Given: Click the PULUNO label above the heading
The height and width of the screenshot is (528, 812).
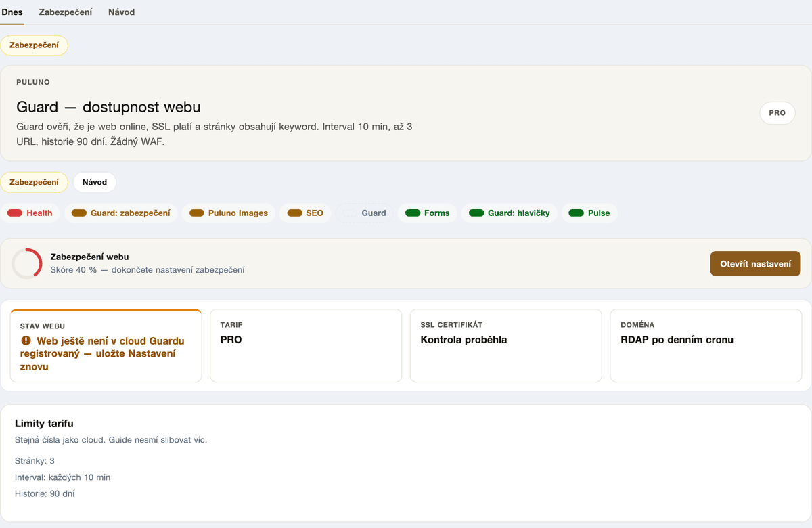Looking at the screenshot, I should pyautogui.click(x=33, y=82).
